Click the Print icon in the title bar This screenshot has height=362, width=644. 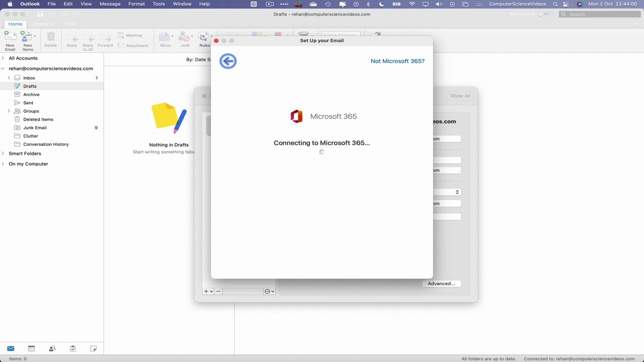coord(76,14)
